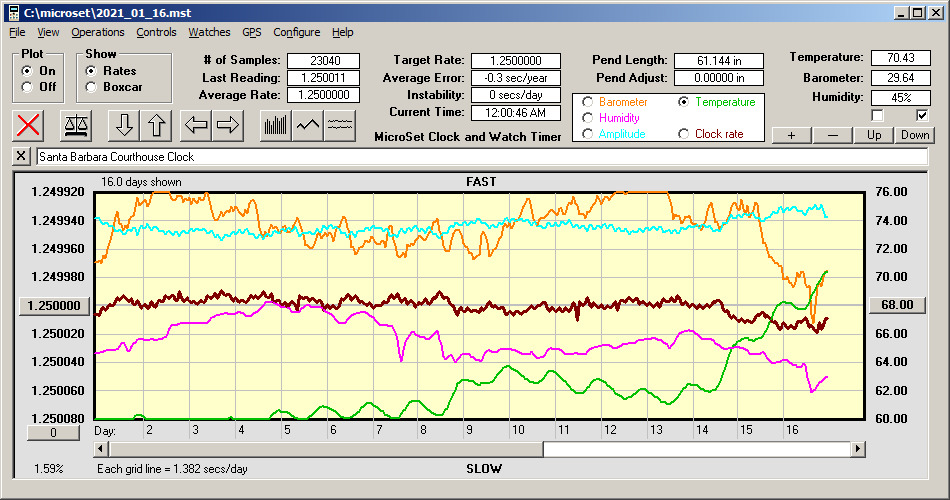The width and height of the screenshot is (950, 500).
Task: Click the left arrow toolbar icon
Action: tap(196, 125)
